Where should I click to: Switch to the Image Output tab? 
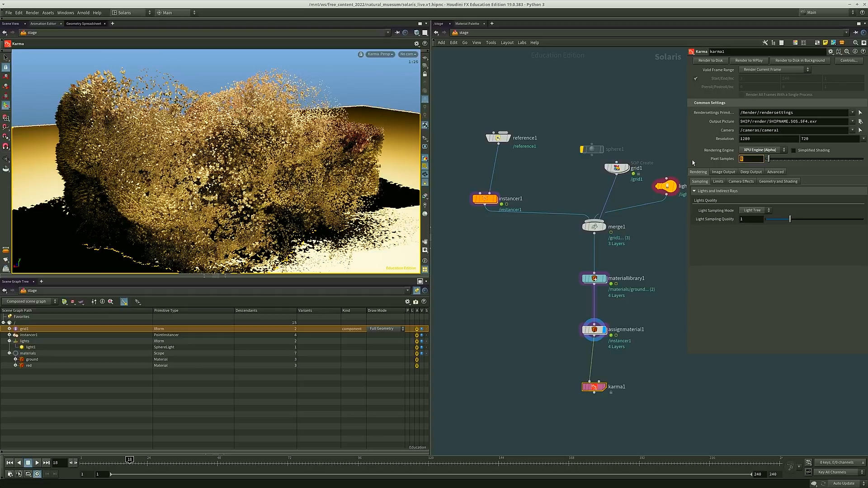(x=723, y=172)
